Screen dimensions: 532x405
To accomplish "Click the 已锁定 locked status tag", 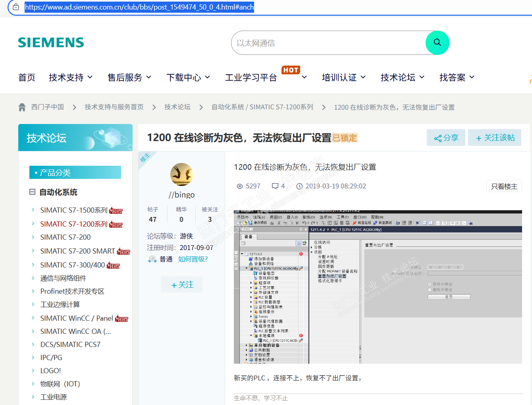I will click(345, 138).
